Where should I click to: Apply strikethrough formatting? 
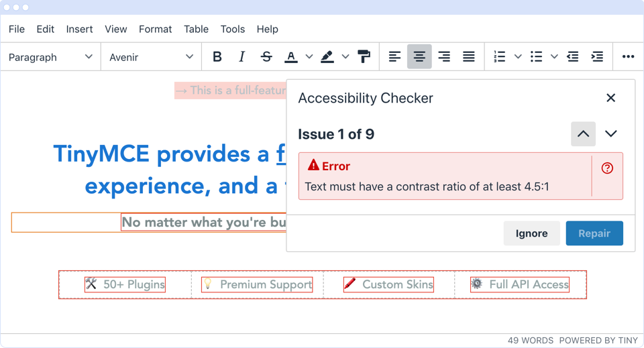point(266,56)
